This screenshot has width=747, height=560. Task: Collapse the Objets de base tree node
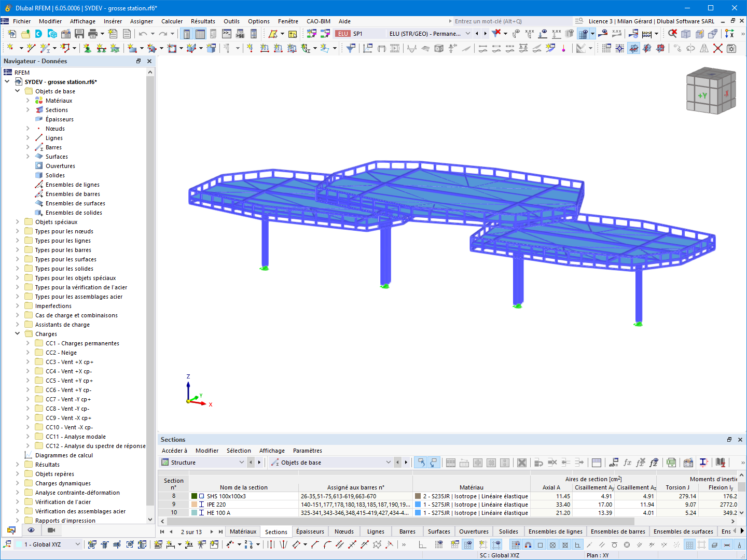point(17,91)
